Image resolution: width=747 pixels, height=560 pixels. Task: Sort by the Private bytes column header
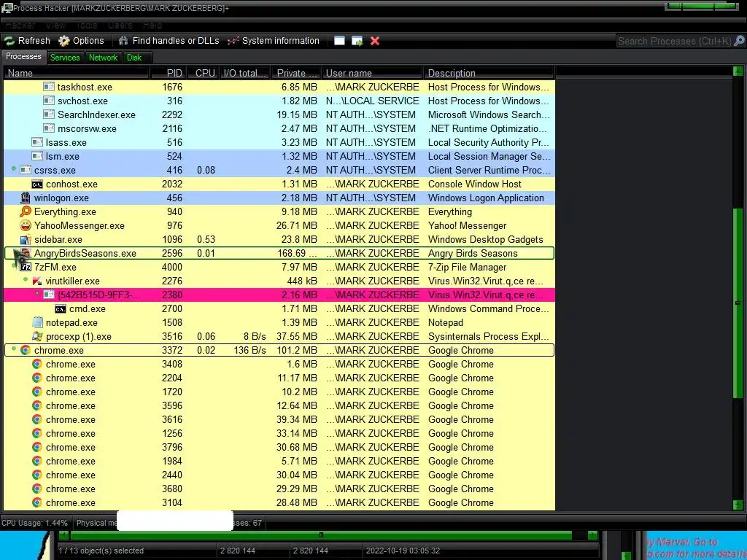click(x=296, y=73)
